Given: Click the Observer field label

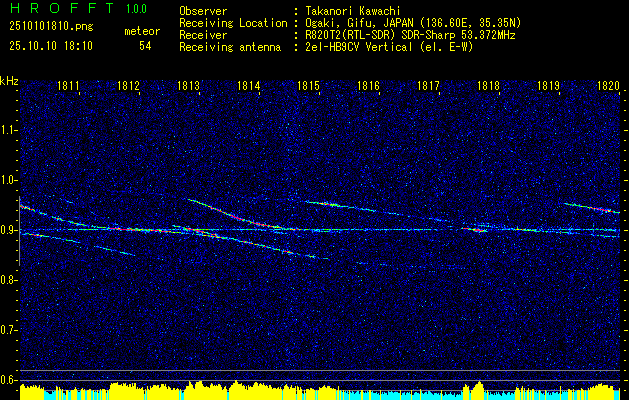Looking at the screenshot, I should click(x=203, y=11).
